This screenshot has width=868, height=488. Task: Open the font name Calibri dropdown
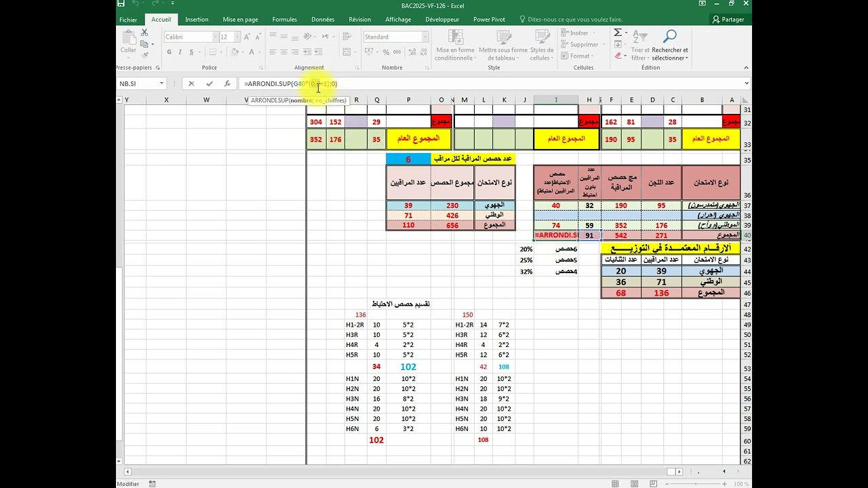(216, 37)
